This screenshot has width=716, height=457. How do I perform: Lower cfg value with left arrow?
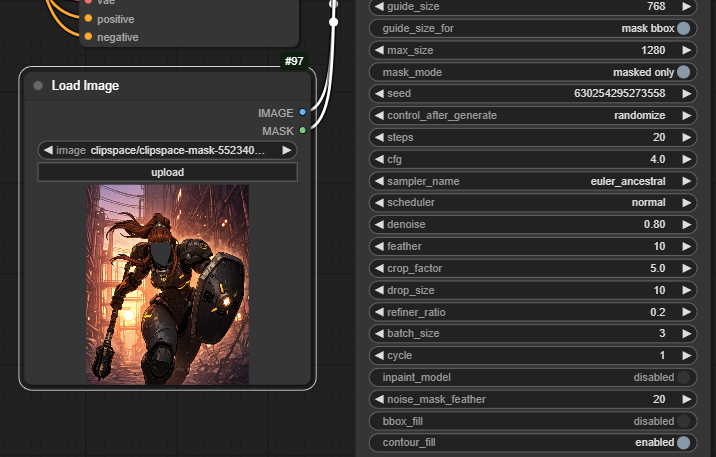[379, 159]
